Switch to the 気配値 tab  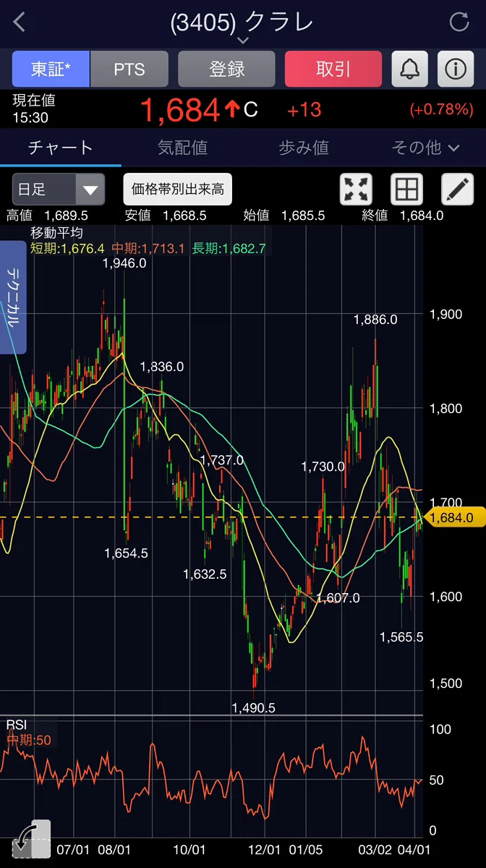click(x=182, y=148)
